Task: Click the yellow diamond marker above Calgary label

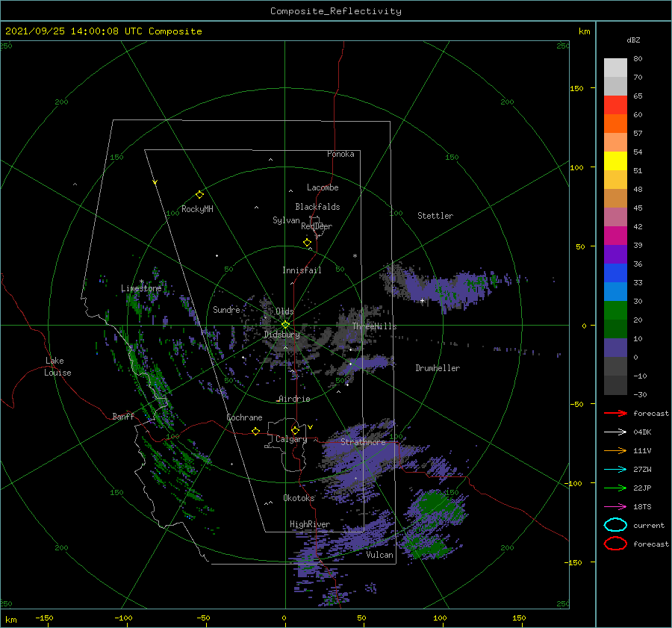Action: click(x=295, y=430)
